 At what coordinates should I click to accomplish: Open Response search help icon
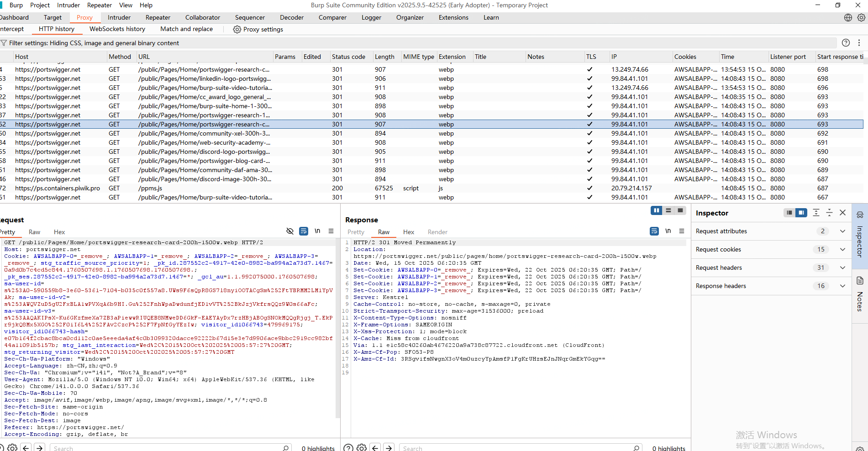pyautogui.click(x=348, y=448)
